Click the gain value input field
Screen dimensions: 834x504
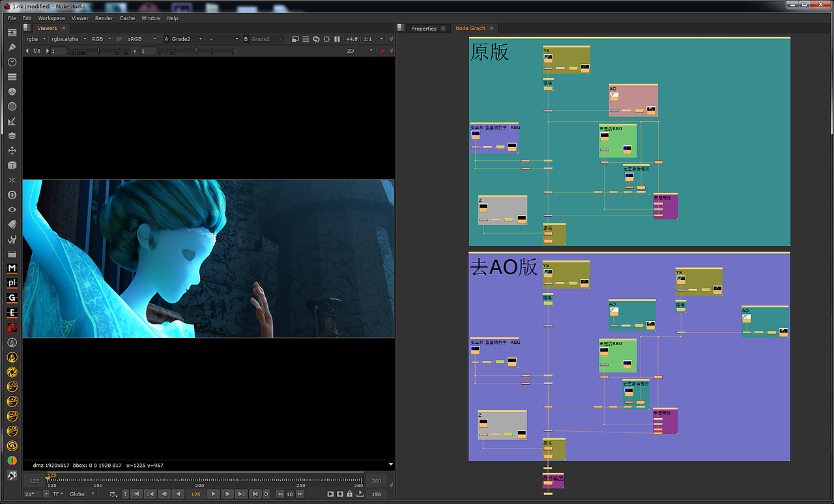tap(58, 51)
